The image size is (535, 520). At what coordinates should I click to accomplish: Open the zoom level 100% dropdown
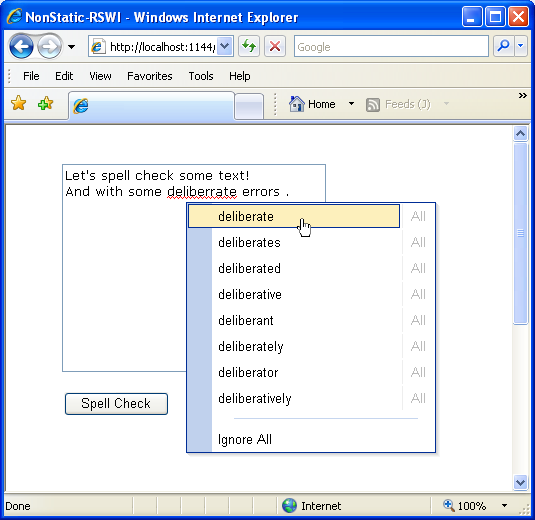[504, 506]
